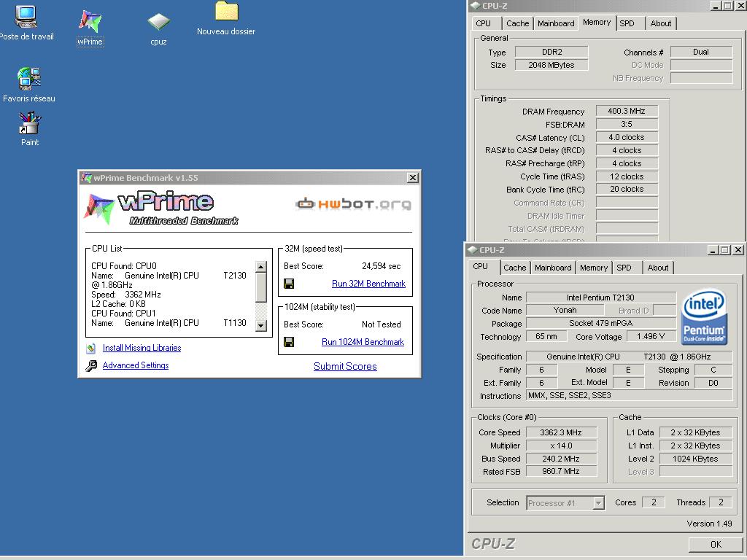The height and width of the screenshot is (560, 747).
Task: Click the floppy save icon for 32M score
Action: coord(289,284)
